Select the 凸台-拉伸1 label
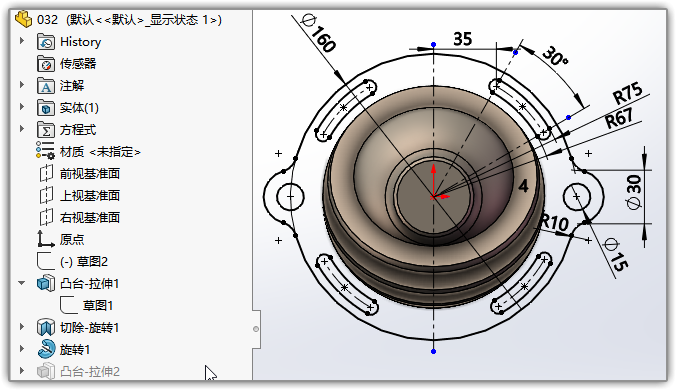The width and height of the screenshot is (676, 390). pos(90,284)
